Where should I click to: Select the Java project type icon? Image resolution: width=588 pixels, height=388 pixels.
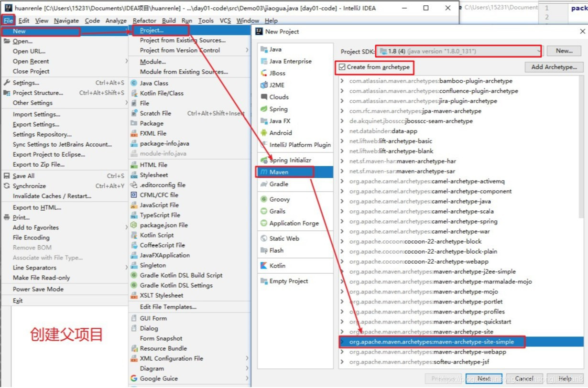[x=263, y=49]
